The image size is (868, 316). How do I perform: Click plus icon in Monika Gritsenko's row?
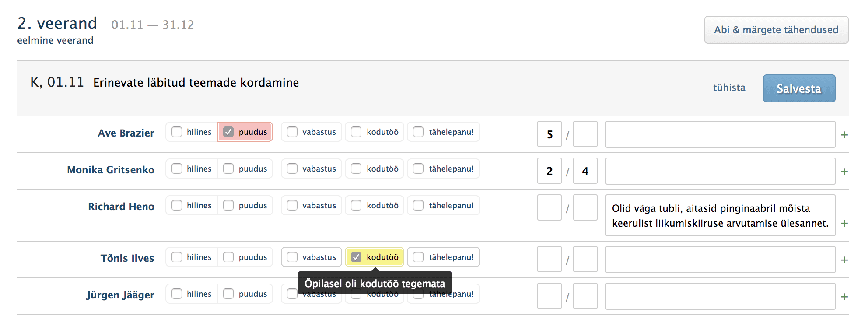844,172
